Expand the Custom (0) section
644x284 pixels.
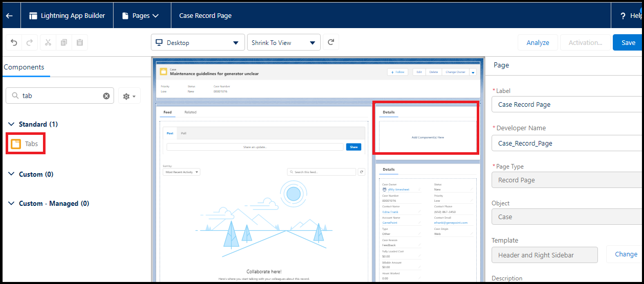pyautogui.click(x=32, y=174)
